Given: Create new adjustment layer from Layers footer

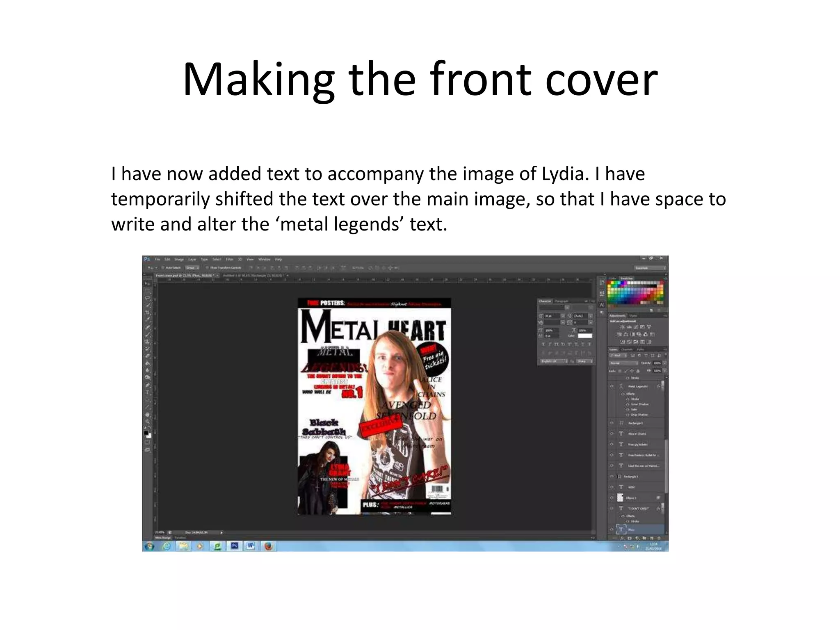Looking at the screenshot, I should [x=637, y=538].
